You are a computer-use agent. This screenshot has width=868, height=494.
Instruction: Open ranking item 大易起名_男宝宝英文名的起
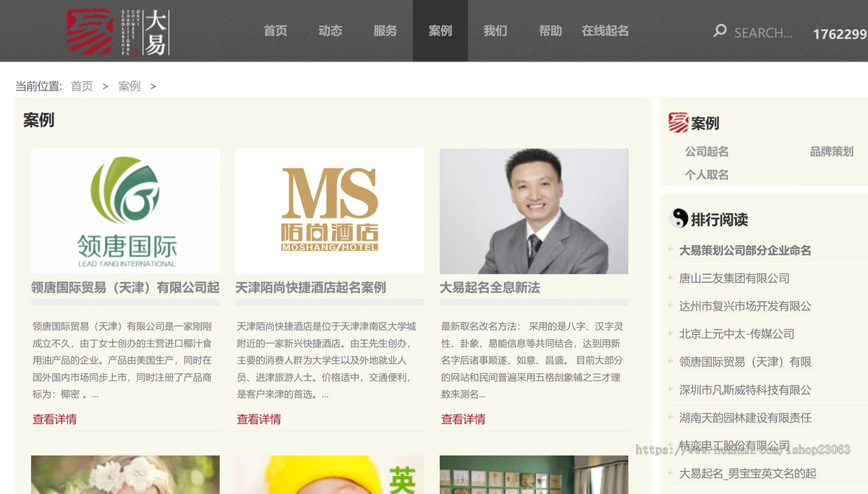(747, 473)
